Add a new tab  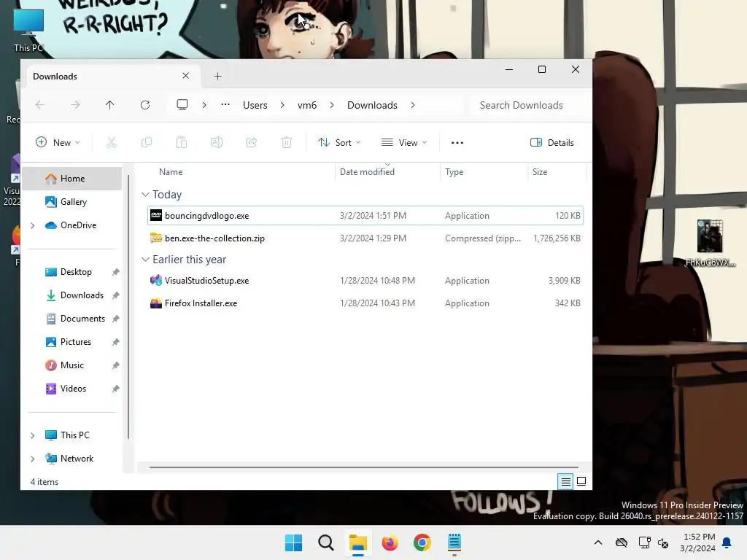point(217,76)
